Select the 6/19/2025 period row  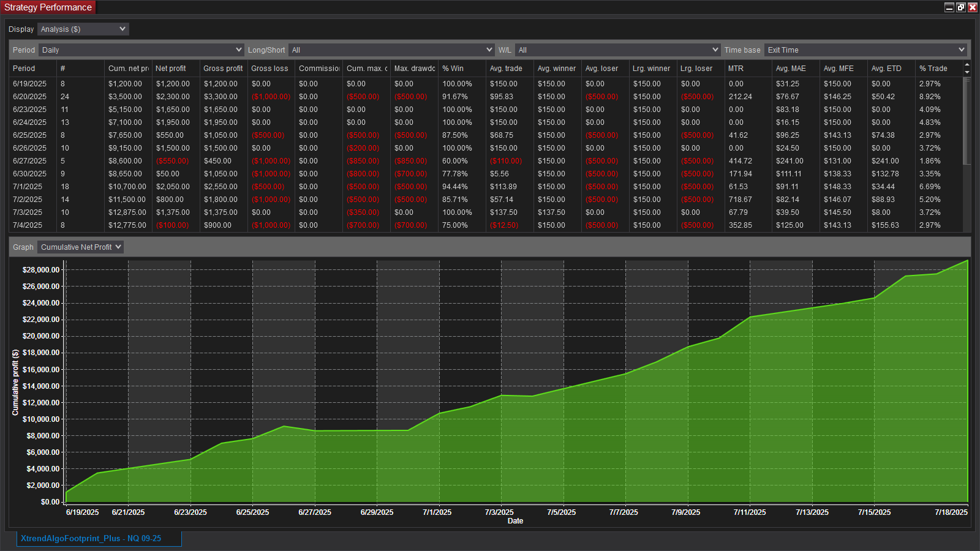pos(486,84)
